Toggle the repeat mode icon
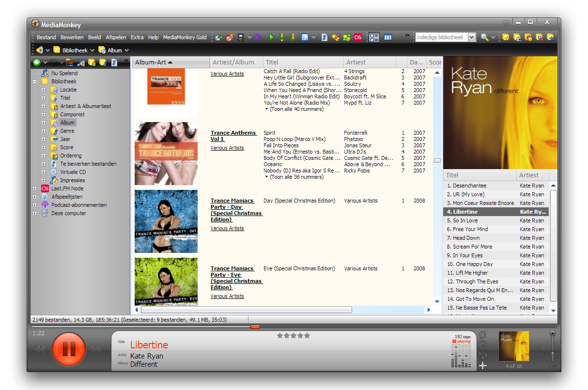 [x=482, y=335]
